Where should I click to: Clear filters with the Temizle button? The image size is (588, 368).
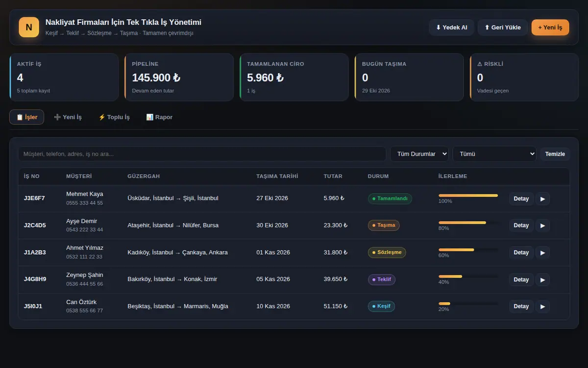[x=555, y=154]
